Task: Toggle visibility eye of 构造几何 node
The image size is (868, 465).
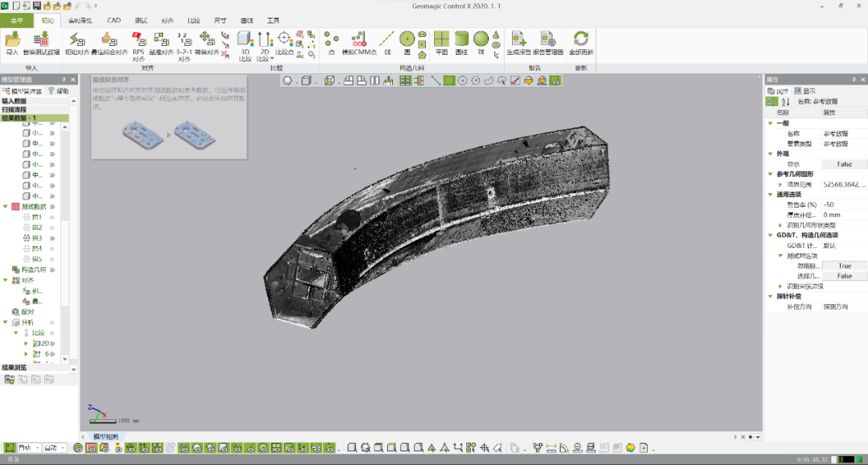Action: (x=52, y=270)
